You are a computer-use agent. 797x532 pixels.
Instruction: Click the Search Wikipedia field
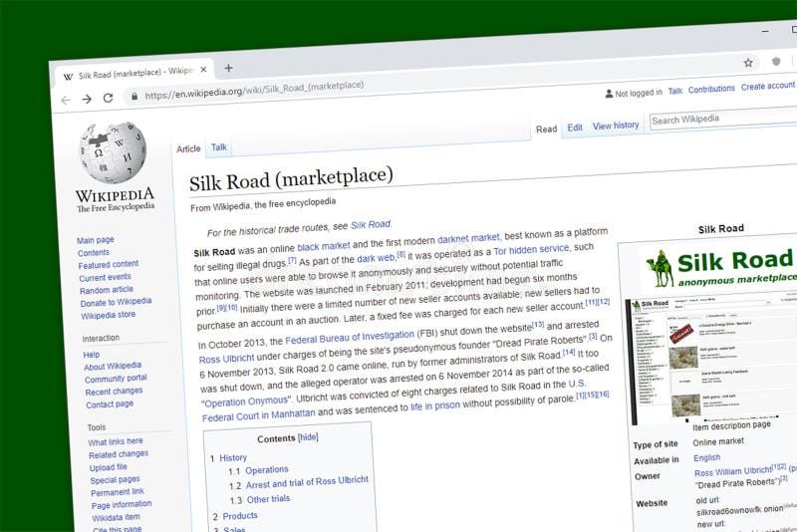(724, 119)
